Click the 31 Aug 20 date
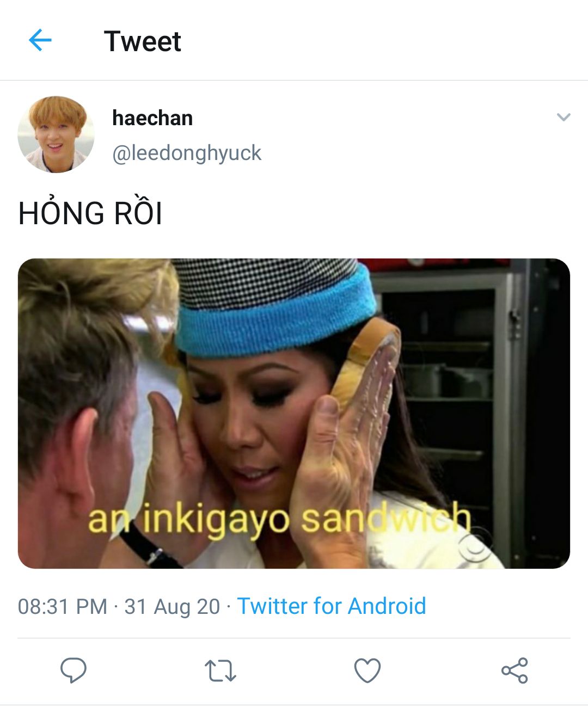Image resolution: width=588 pixels, height=714 pixels. (x=172, y=606)
